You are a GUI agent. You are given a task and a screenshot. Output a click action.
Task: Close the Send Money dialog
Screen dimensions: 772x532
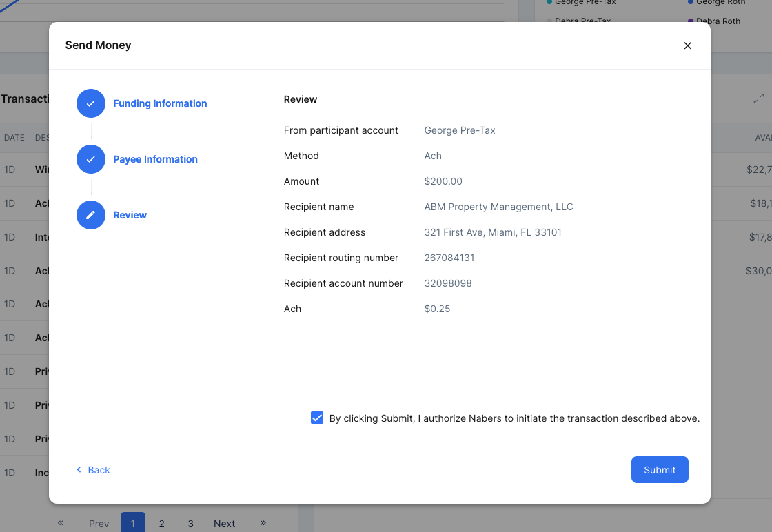pyautogui.click(x=687, y=45)
